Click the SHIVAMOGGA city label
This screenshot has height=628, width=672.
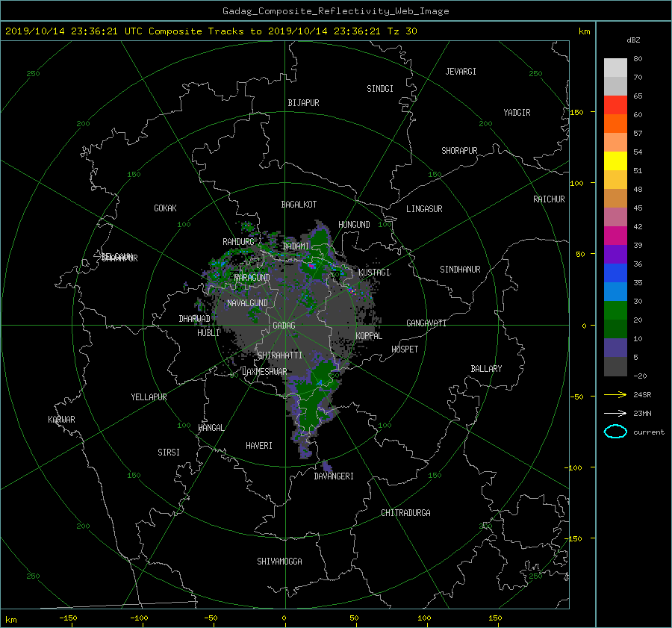279,561
